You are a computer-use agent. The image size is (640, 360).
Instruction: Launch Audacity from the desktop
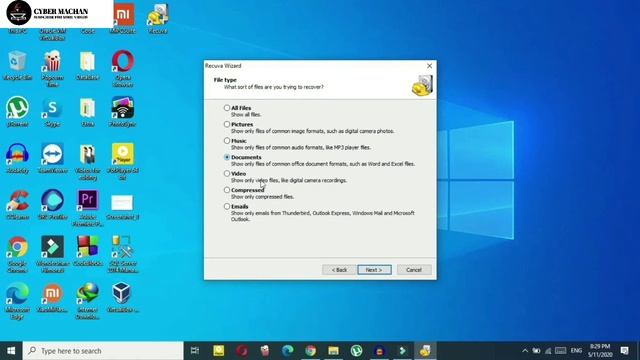tap(17, 158)
